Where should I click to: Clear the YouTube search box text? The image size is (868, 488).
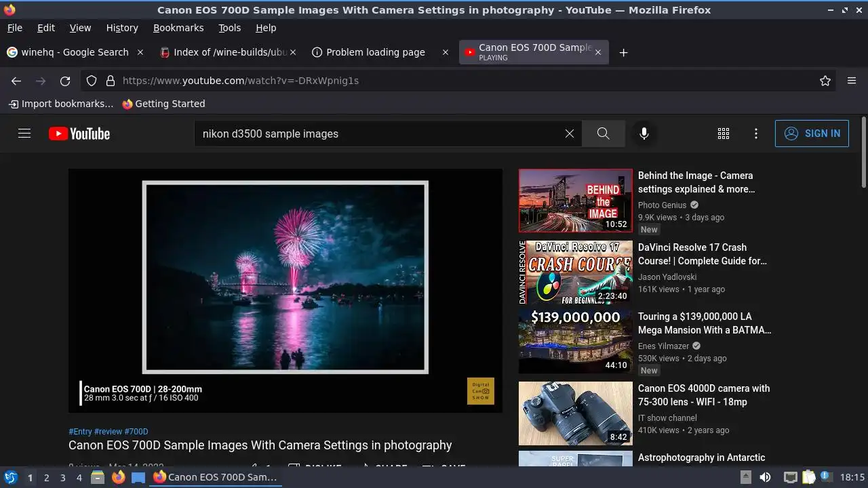pos(570,134)
